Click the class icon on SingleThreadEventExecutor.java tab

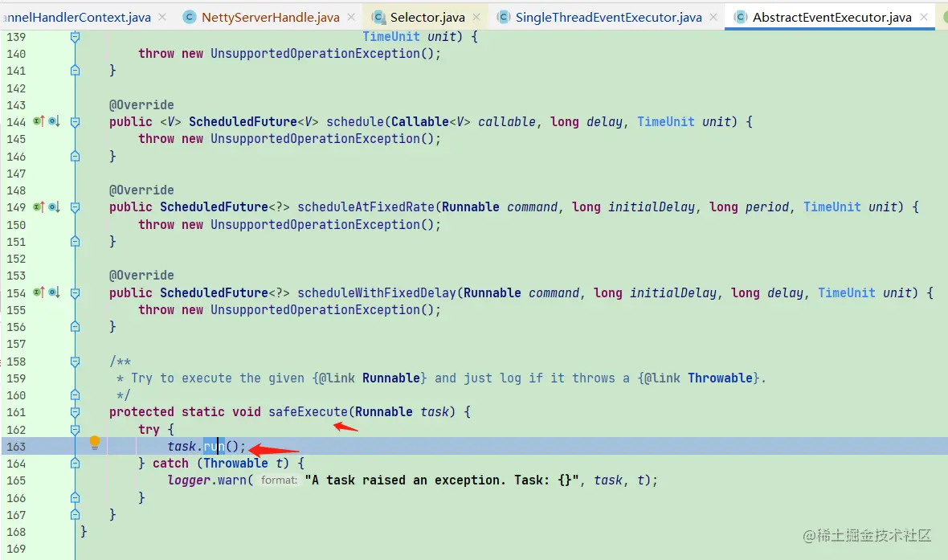click(503, 18)
